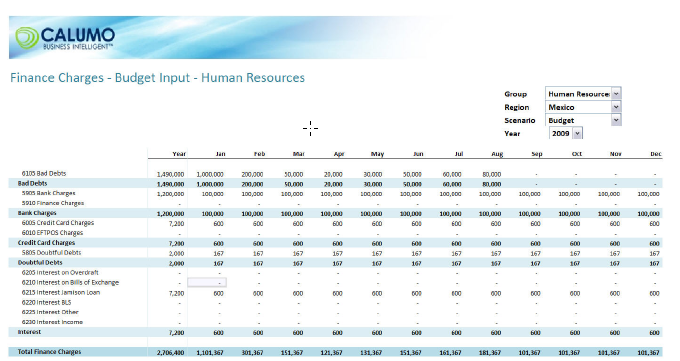The width and height of the screenshot is (680, 361).
Task: Click the 6005 Credit Card Charges row label
Action: coord(58,223)
